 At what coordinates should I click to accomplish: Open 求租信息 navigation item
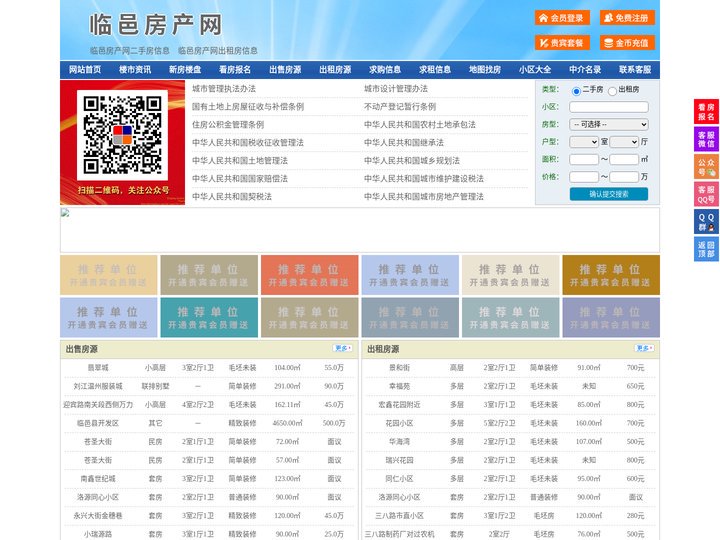435,70
